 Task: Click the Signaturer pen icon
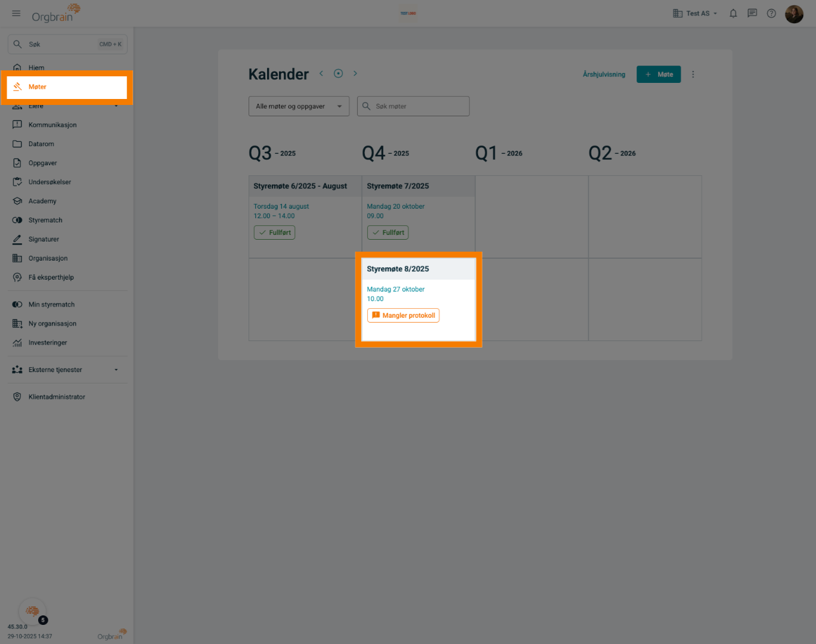click(17, 239)
